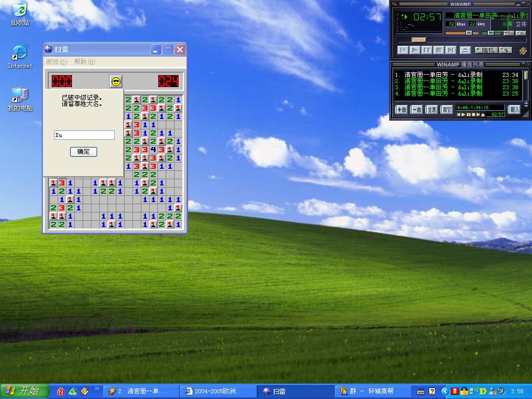Screen dimensions: 532x399
Task: Click the name input field containing Xu
Action: [84, 135]
